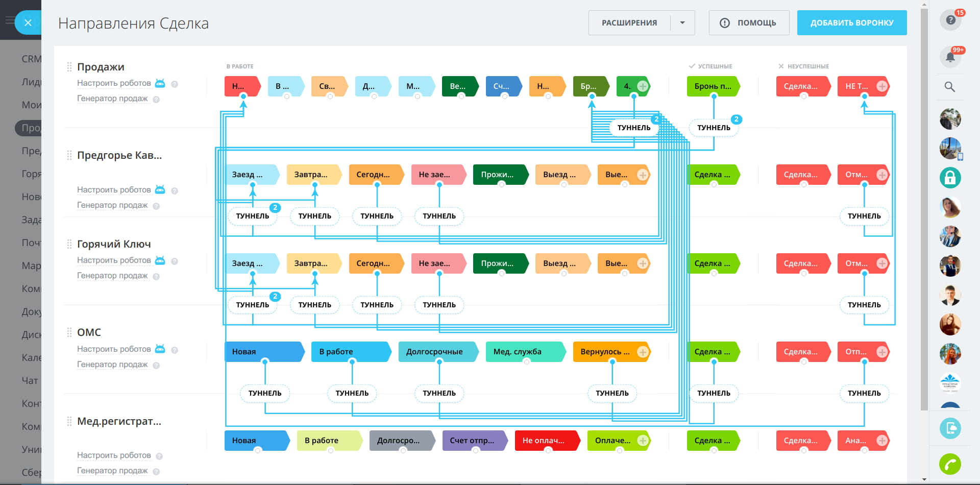This screenshot has height=485, width=980.
Task: Click the drag handle beside ОМС funnel
Action: pos(69,333)
